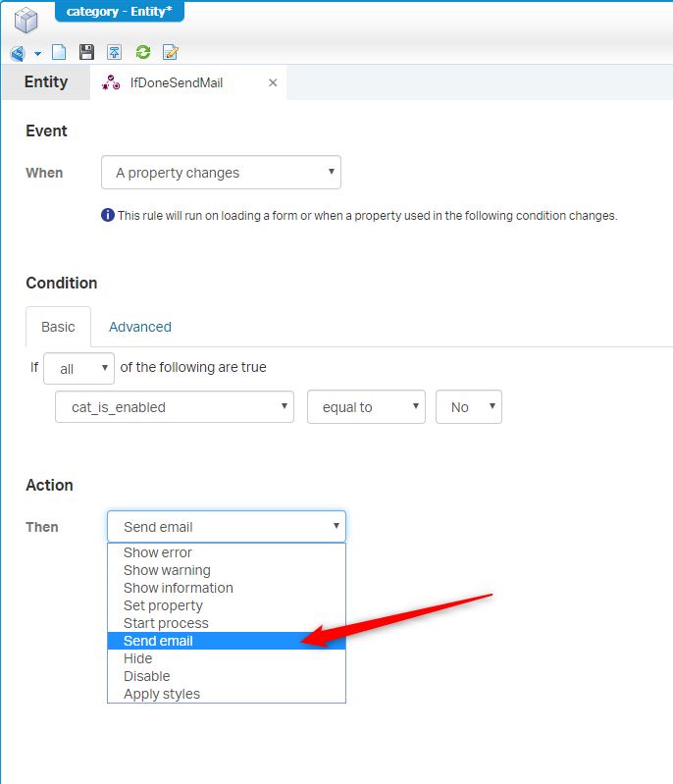
Task: Click the back navigation icon in toolbar
Action: [17, 53]
